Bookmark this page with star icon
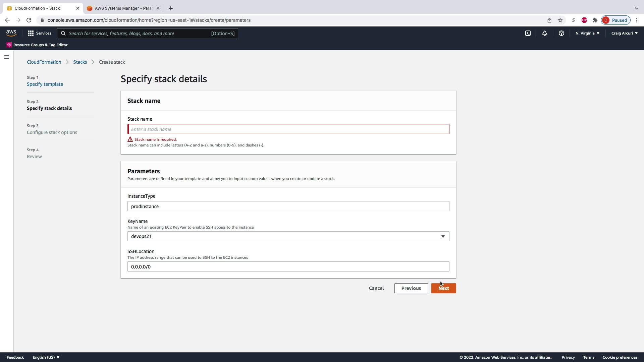Screen dimensions: 644x362 click(x=560, y=20)
